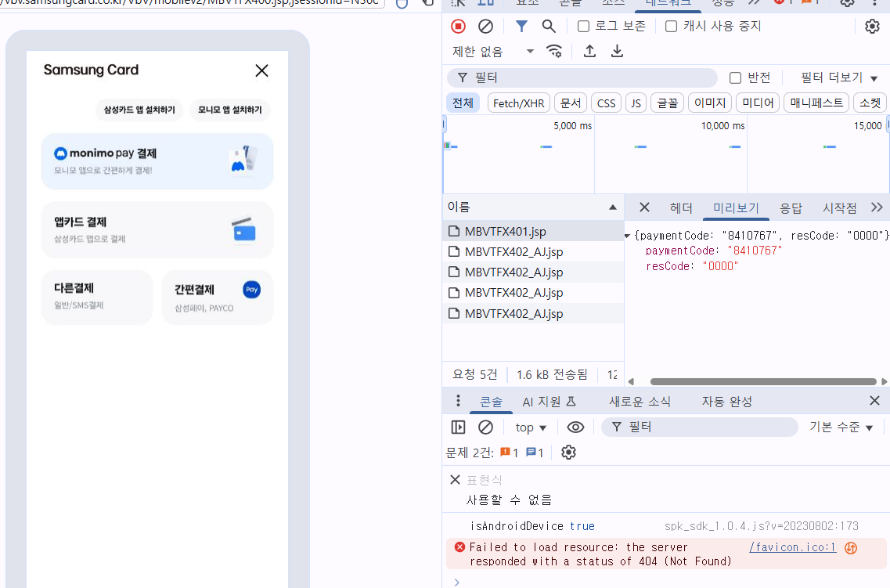Clear the network log
This screenshot has height=588, width=890.
(485, 26)
